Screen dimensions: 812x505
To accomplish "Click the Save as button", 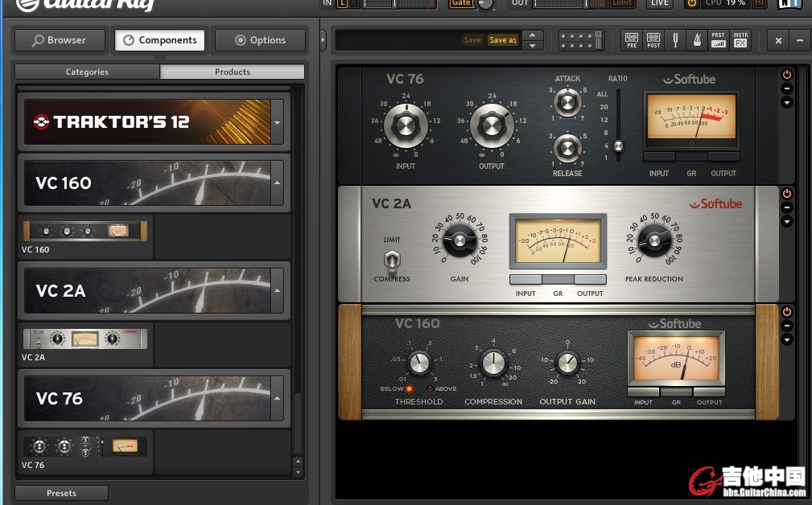I will pos(503,40).
